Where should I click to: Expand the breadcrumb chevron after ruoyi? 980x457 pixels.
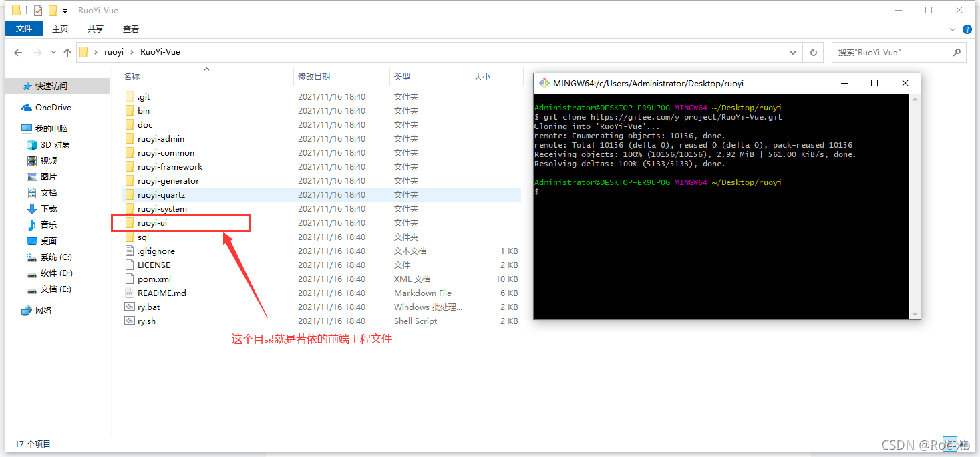(132, 52)
